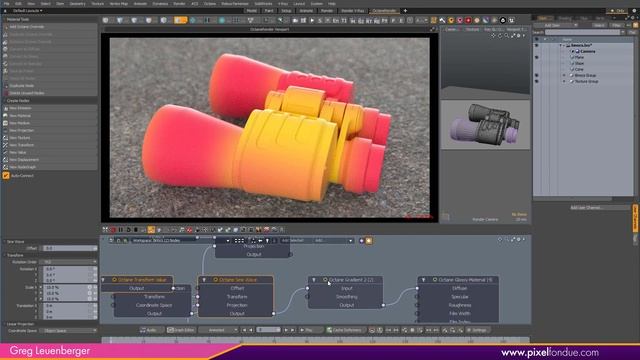The height and width of the screenshot is (360, 640).
Task: Select the OctaneRender layout tab
Action: click(x=384, y=11)
